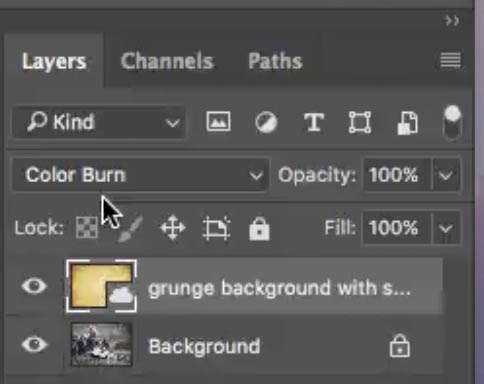Hide the grunge background layer
Screen dimensions: 484x384
pos(34,286)
